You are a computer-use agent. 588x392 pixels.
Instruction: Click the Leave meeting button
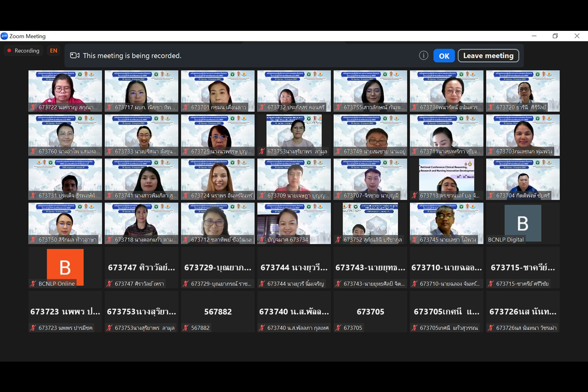(488, 55)
